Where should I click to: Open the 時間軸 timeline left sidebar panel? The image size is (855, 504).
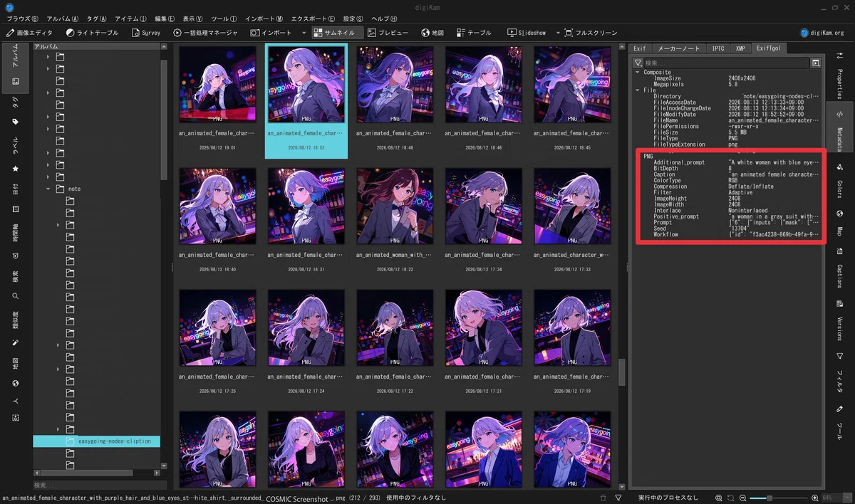coord(16,241)
